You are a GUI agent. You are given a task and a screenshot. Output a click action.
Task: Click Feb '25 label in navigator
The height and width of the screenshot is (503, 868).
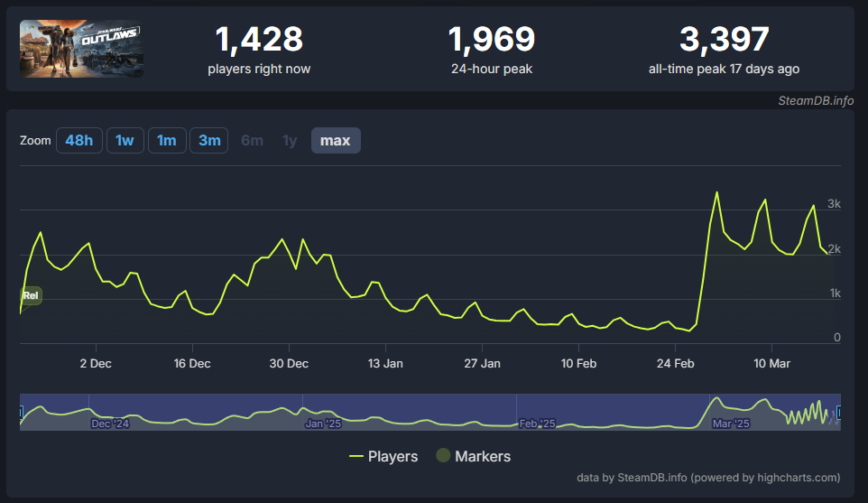click(537, 424)
